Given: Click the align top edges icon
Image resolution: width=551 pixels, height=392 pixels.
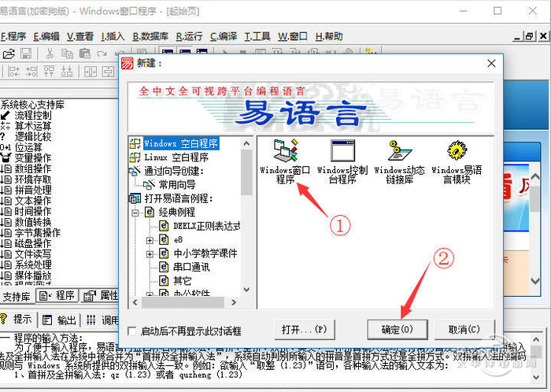Looking at the screenshot, I should pos(49,72).
